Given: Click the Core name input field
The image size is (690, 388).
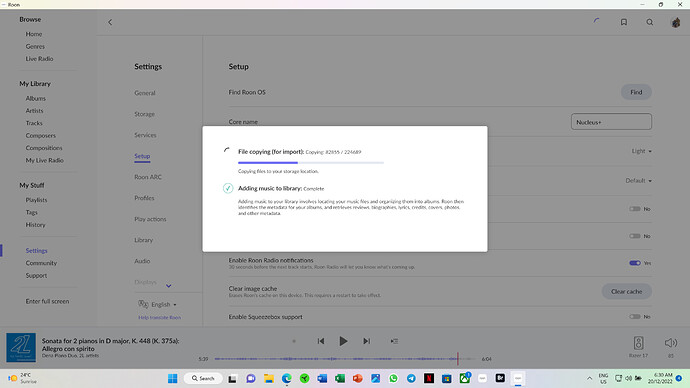Looking at the screenshot, I should [x=611, y=122].
